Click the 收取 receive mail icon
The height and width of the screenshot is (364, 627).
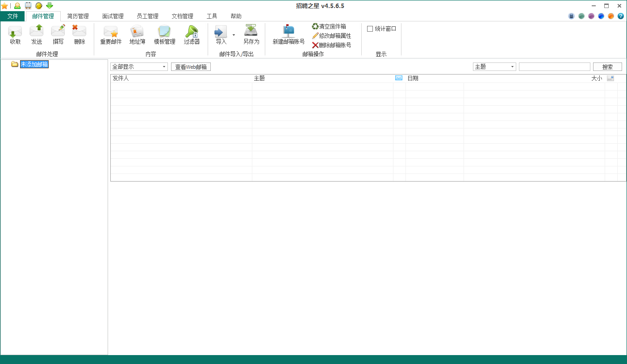(15, 35)
